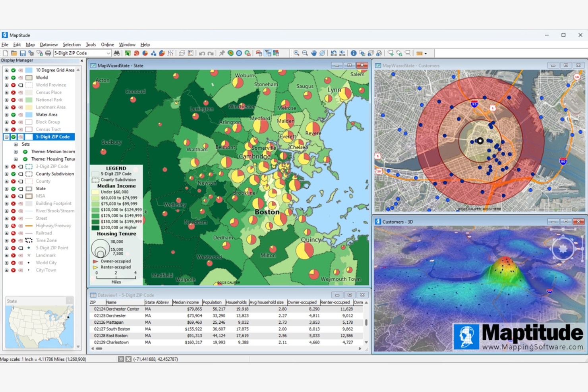Hide the Water Area layer
The width and height of the screenshot is (588, 392).
(x=13, y=114)
